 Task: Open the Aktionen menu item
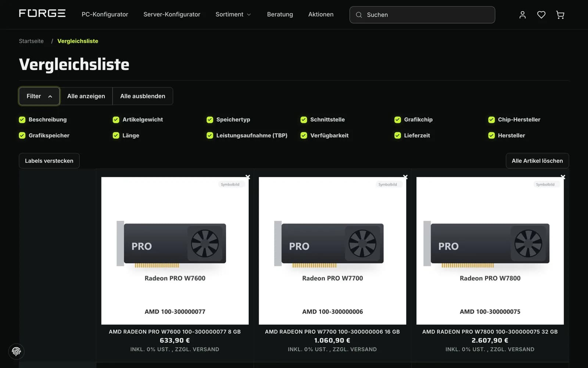[321, 14]
